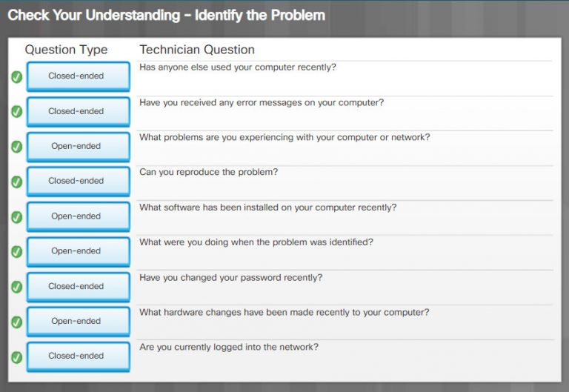Select the Closed-ended button for the logged into network question
The height and width of the screenshot is (392, 569).
(x=78, y=356)
